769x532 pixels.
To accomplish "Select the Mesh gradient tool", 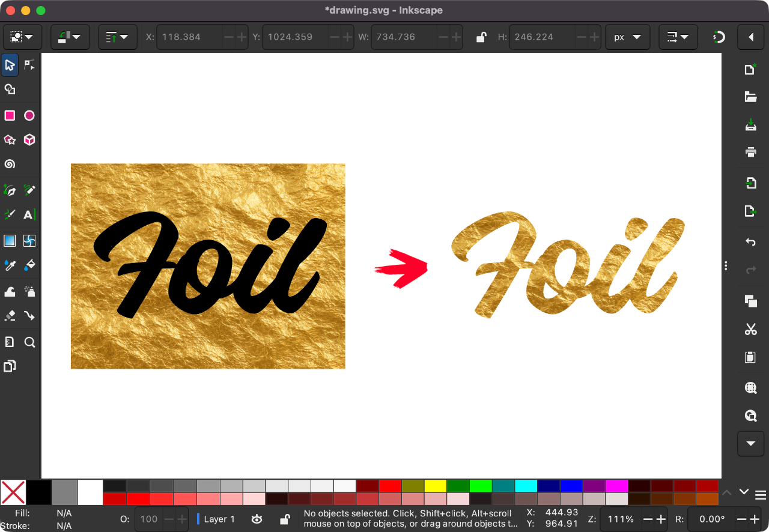I will click(x=29, y=241).
